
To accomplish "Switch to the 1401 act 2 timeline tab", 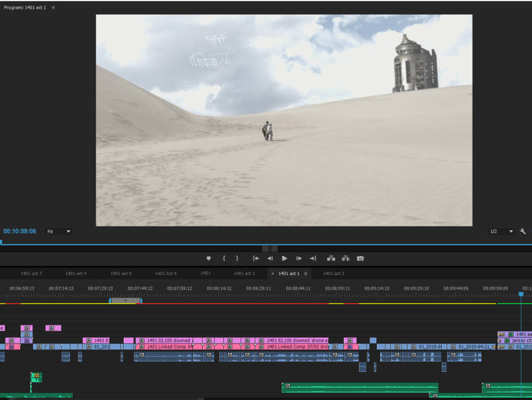I will pos(334,273).
